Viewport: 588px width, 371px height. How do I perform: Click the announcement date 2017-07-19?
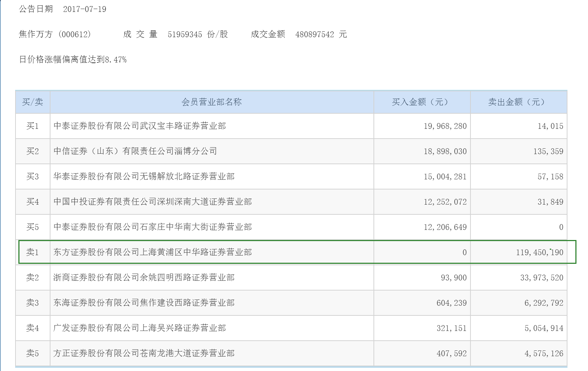85,9
